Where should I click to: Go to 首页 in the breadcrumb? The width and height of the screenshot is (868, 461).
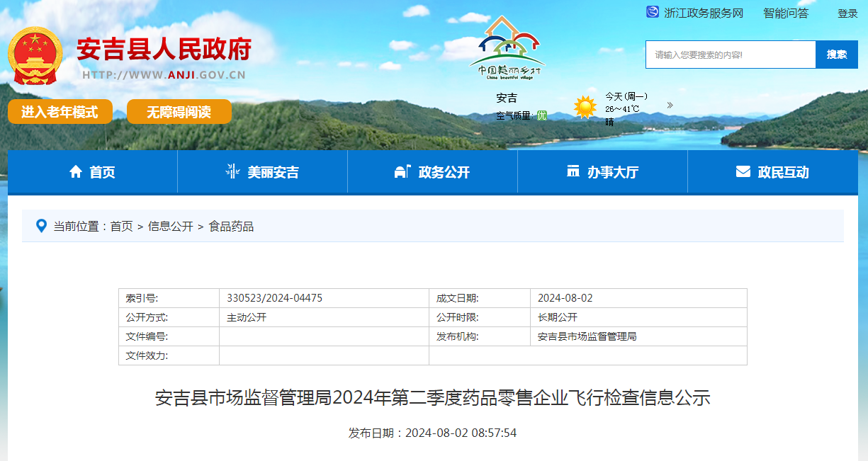[121, 227]
